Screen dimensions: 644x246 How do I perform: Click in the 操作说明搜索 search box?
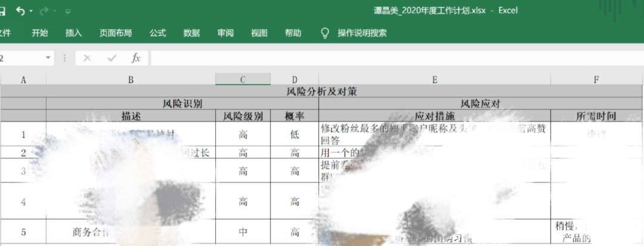point(362,33)
